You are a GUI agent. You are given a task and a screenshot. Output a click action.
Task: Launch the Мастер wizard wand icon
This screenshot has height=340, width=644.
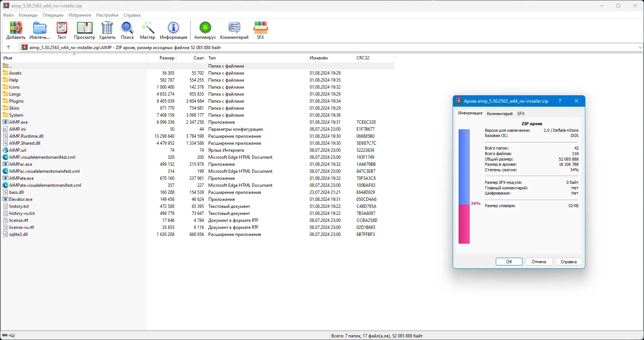tap(147, 28)
